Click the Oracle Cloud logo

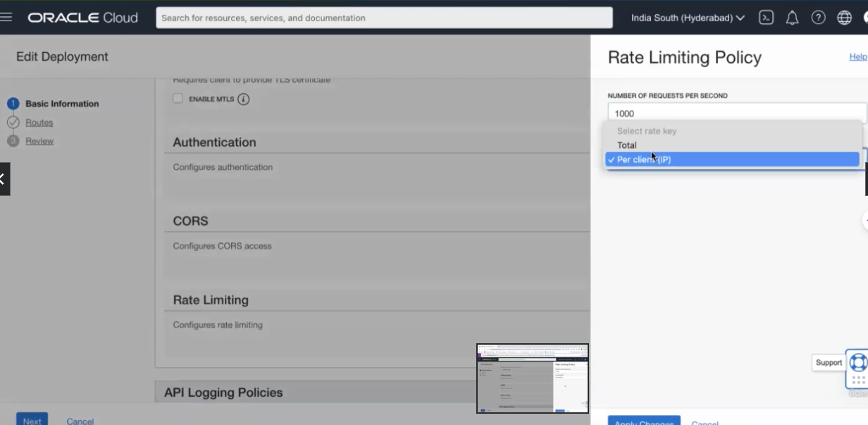pyautogui.click(x=83, y=18)
